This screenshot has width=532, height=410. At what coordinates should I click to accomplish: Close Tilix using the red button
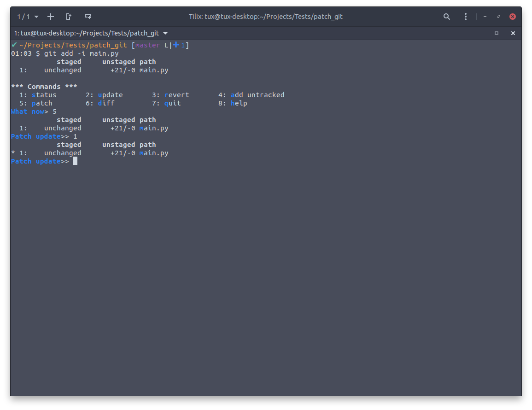[512, 17]
